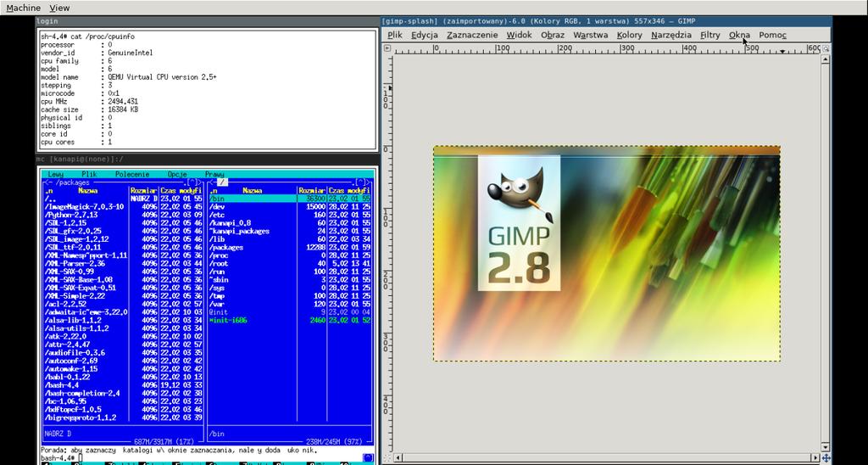Open Filtry menu in GIMP
Screen dimensions: 868x465
coord(710,35)
